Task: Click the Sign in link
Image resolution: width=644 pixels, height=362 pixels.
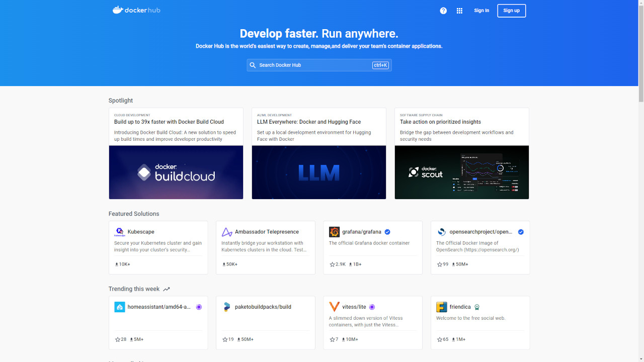Action: [x=481, y=11]
